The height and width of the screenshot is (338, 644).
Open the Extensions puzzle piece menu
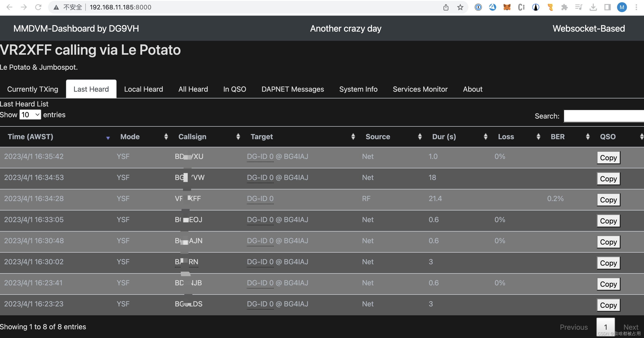[564, 7]
